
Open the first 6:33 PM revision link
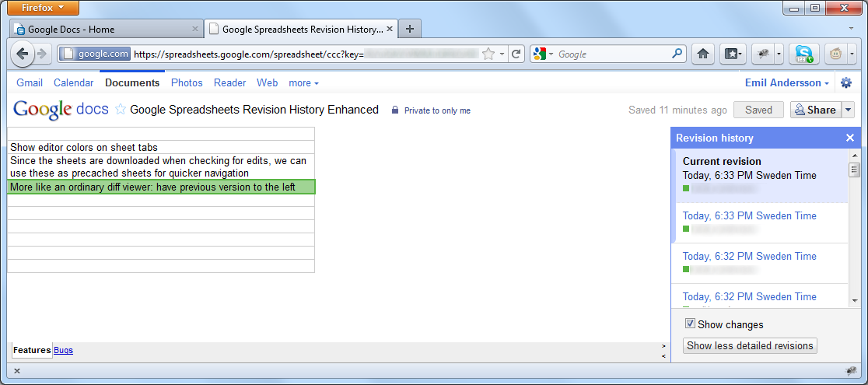tap(749, 215)
